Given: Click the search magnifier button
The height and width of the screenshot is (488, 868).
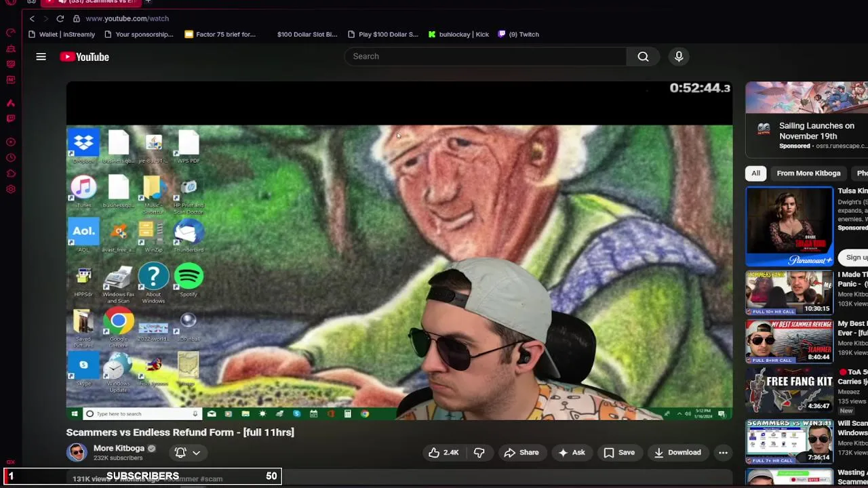Looking at the screenshot, I should (643, 56).
